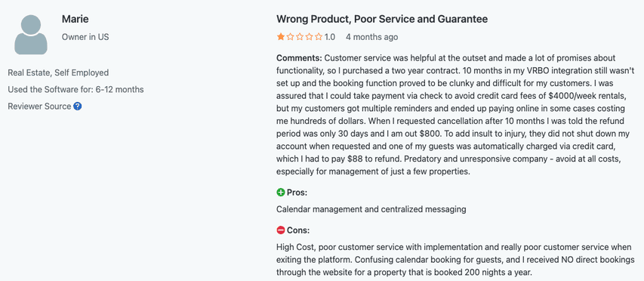Open the review title 'Wrong Product, Poor Service and Guarantee'

click(x=382, y=19)
